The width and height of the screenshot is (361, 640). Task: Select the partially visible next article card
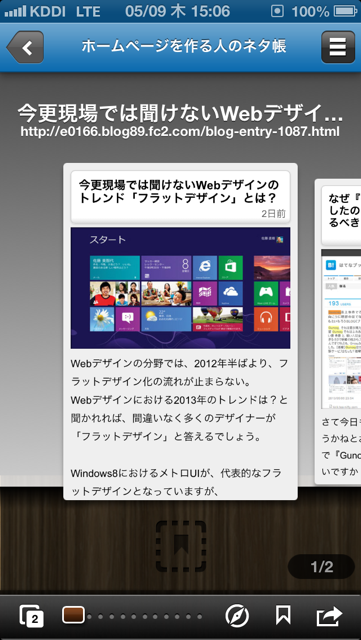(x=338, y=331)
